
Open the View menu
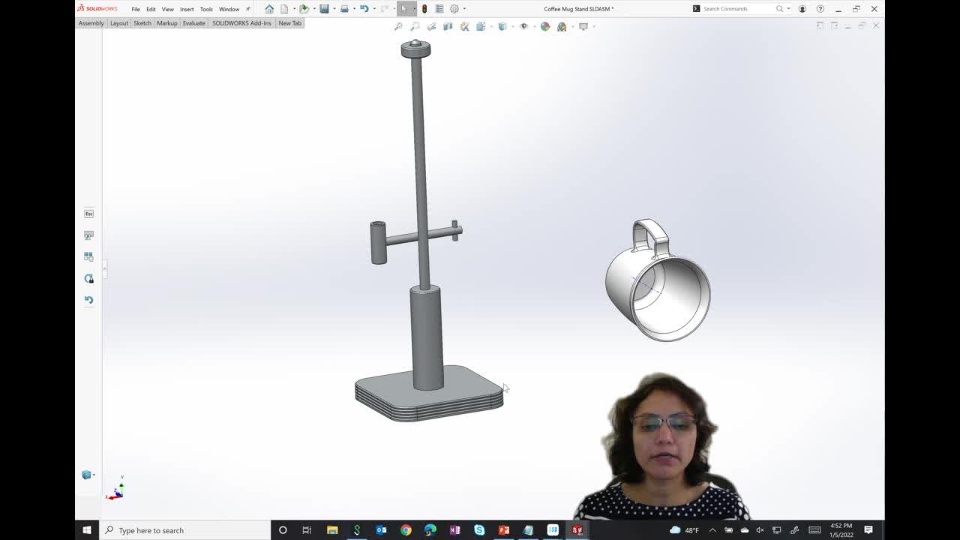point(167,9)
